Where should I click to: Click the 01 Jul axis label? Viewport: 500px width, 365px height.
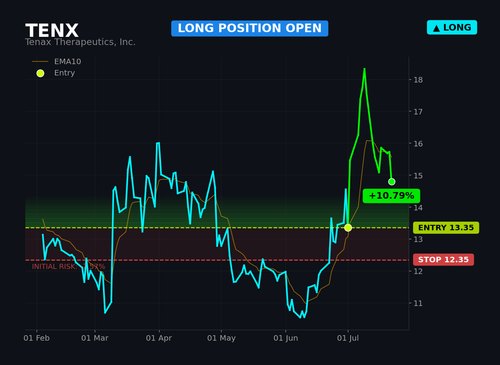pos(348,338)
